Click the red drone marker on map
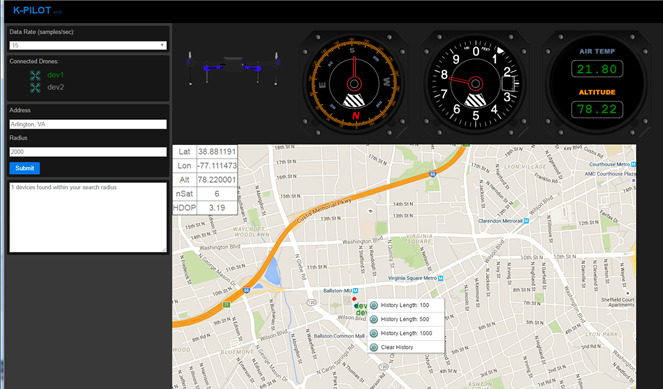 [x=354, y=299]
